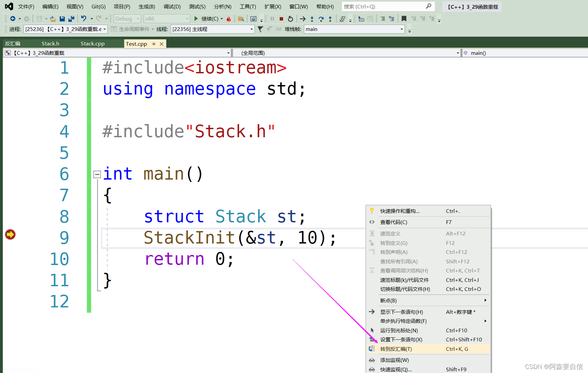Image resolution: width=588 pixels, height=373 pixels.
Task: Open the Tools menu
Action: (x=248, y=6)
